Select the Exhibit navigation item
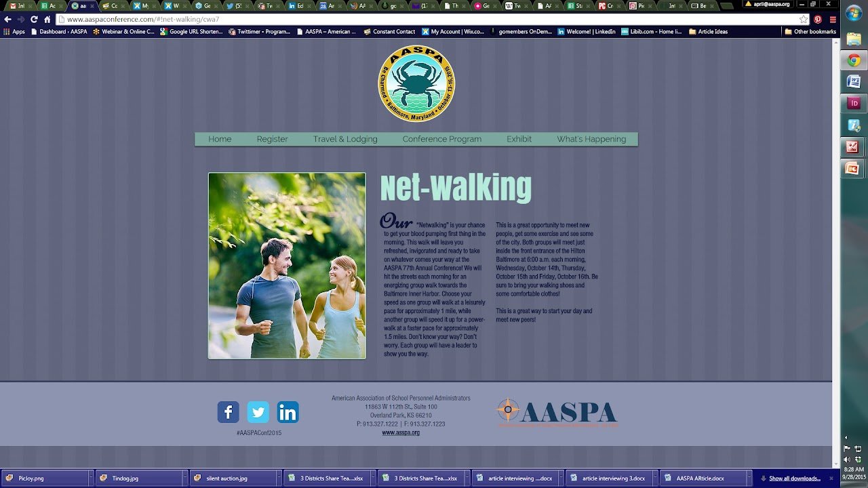 click(519, 139)
